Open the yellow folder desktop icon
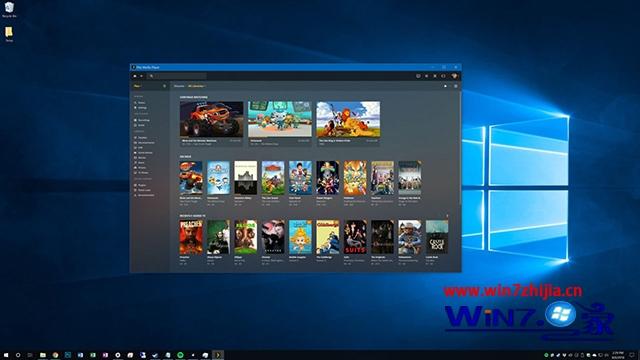Viewport: 640px width, 360px height. point(9,34)
